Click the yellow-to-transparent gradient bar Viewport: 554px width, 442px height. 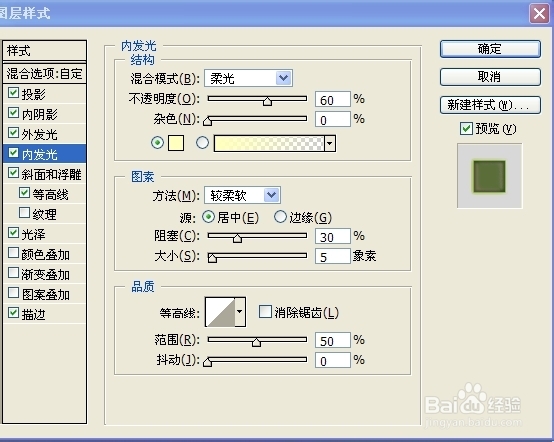[x=269, y=143]
